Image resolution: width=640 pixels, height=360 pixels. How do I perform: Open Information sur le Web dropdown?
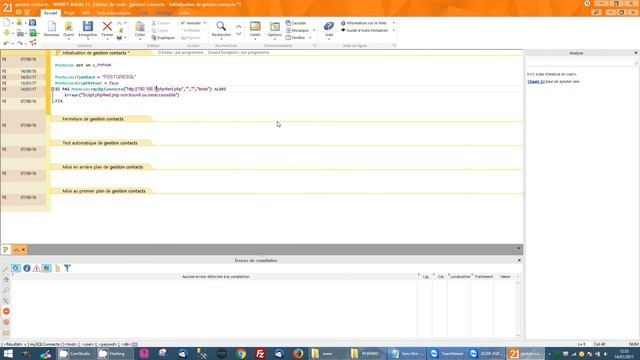[x=393, y=23]
